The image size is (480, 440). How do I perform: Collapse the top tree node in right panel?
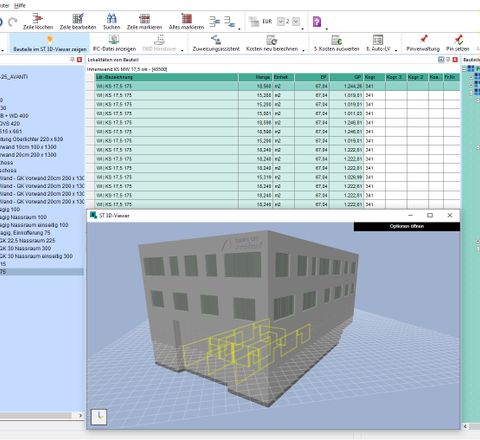coord(464,69)
